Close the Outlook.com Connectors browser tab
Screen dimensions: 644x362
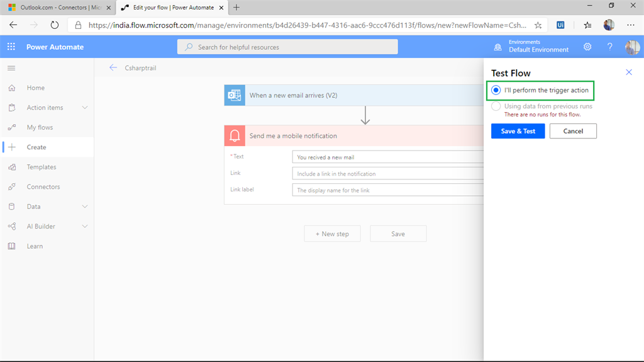109,8
